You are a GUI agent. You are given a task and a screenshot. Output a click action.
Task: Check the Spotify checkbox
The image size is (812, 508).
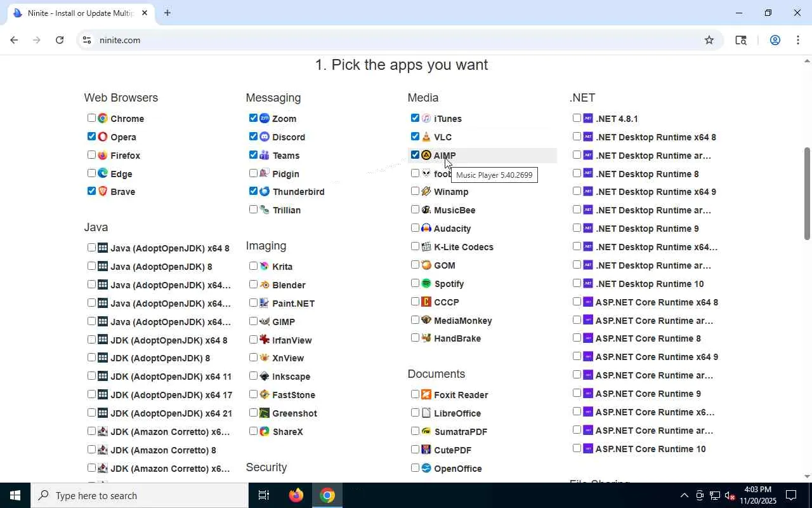click(415, 283)
